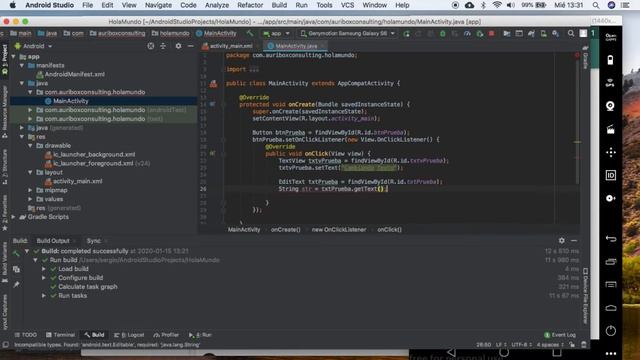Click onCreate() in editor breadcrumb
This screenshot has height=360, width=640.
coord(285,230)
